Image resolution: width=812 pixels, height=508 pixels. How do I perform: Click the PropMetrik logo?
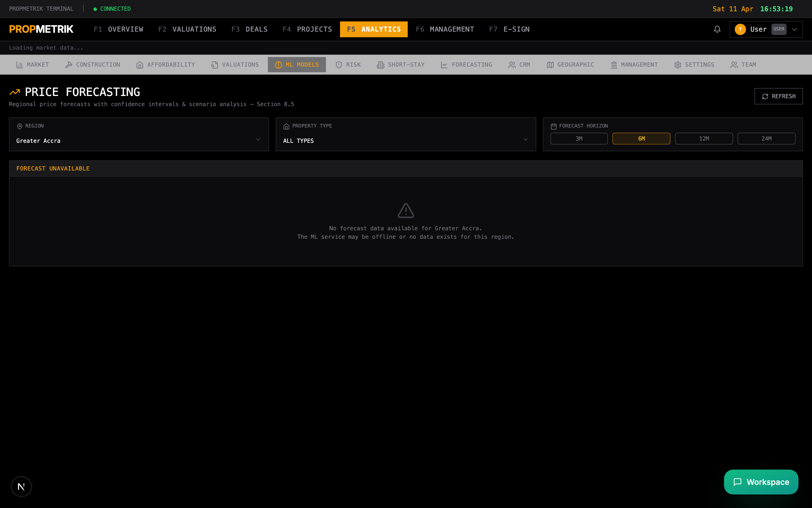pyautogui.click(x=41, y=29)
